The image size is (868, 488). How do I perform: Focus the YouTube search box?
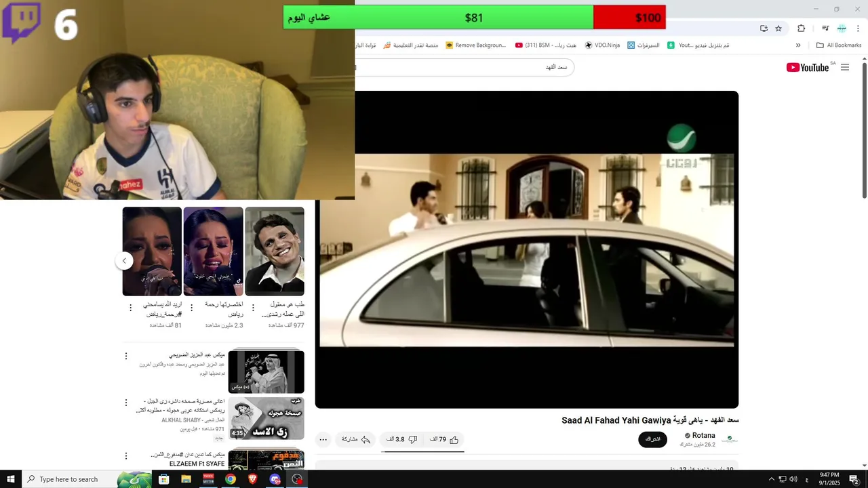[465, 67]
